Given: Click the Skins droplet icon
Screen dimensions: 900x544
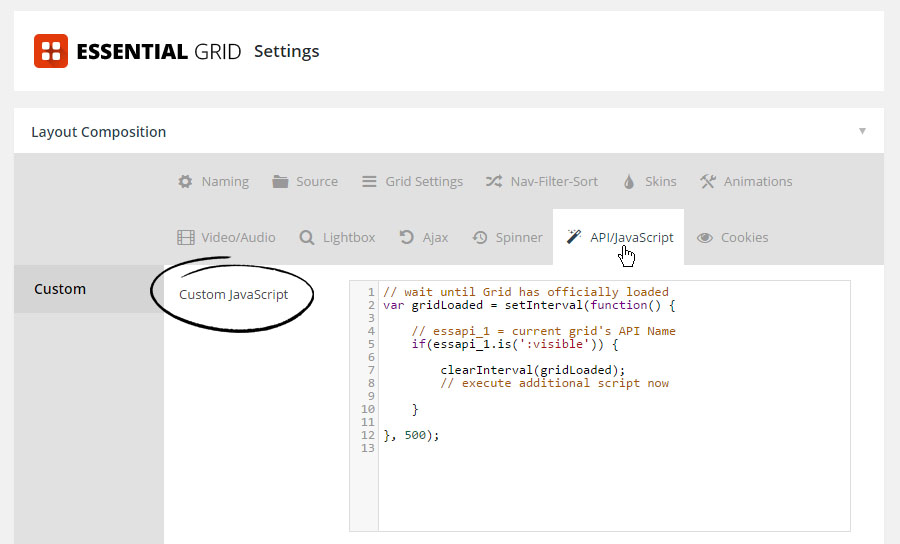Looking at the screenshot, I should 629,182.
